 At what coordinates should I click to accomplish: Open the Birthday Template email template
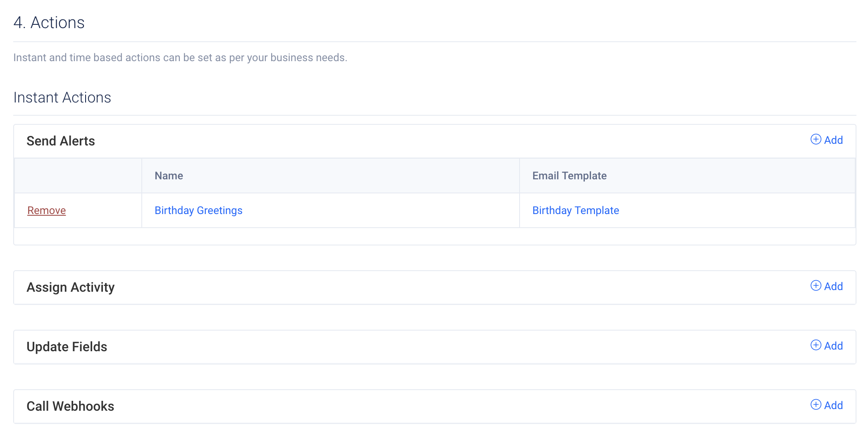coord(575,210)
